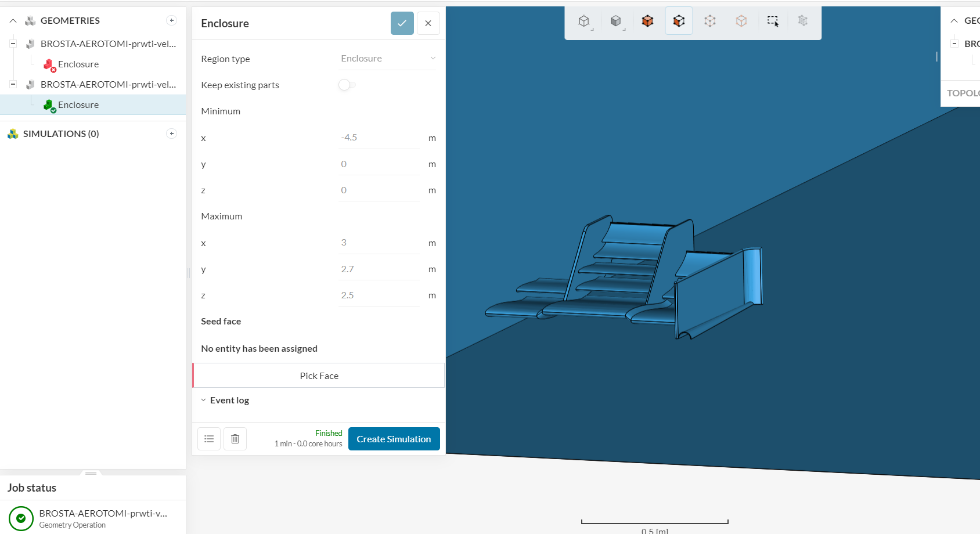Select the failed Enclosure tree item
This screenshot has height=534, width=980.
pos(78,64)
